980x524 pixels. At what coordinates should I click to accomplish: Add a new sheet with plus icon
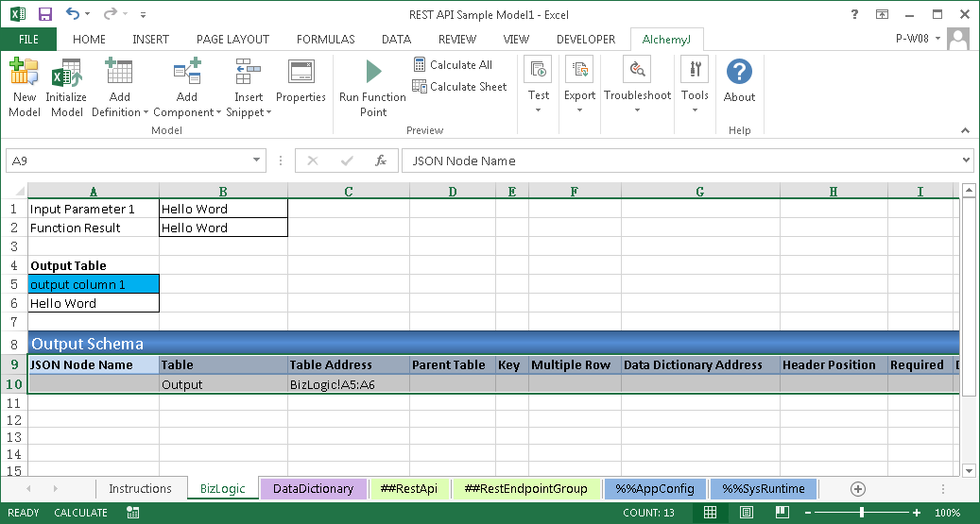[x=857, y=489]
